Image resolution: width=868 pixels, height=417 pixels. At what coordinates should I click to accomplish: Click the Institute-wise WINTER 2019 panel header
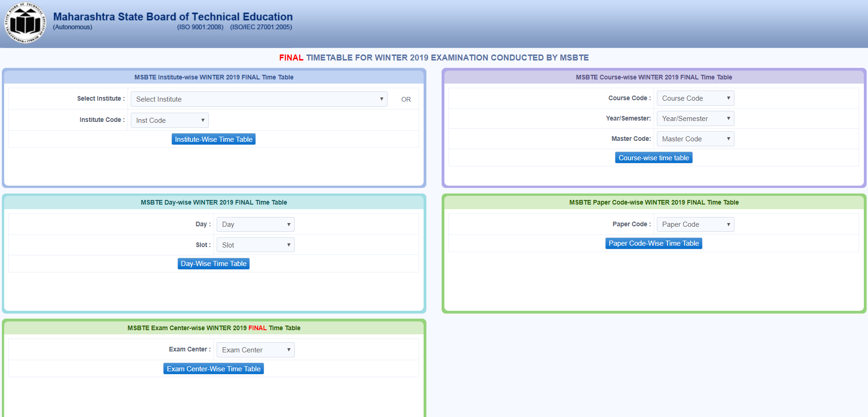tap(214, 77)
